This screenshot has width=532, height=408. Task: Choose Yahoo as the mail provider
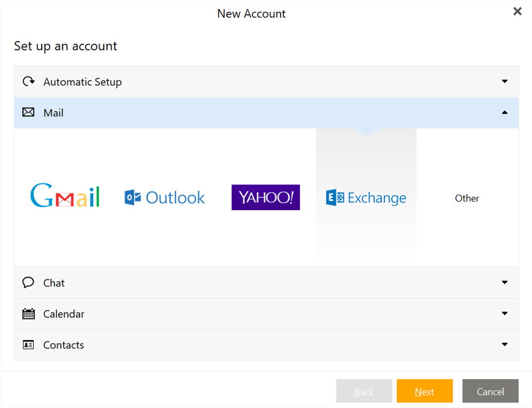pos(265,197)
